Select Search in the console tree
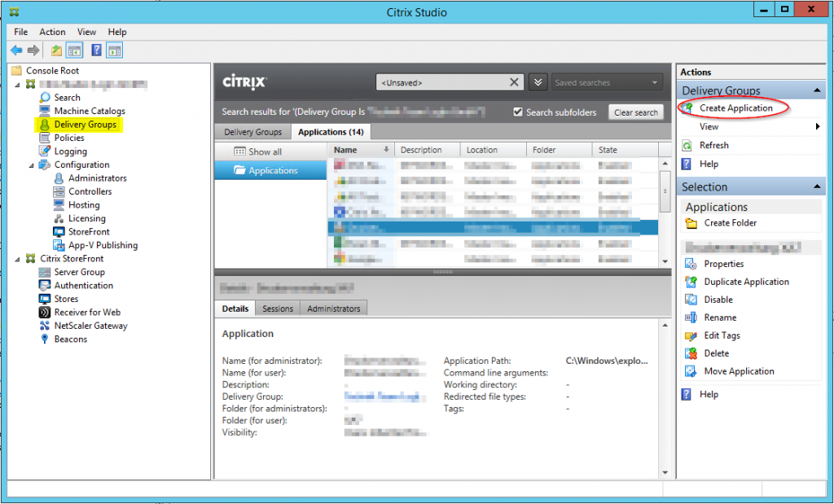Viewport: 834px width, 504px height. [67, 97]
